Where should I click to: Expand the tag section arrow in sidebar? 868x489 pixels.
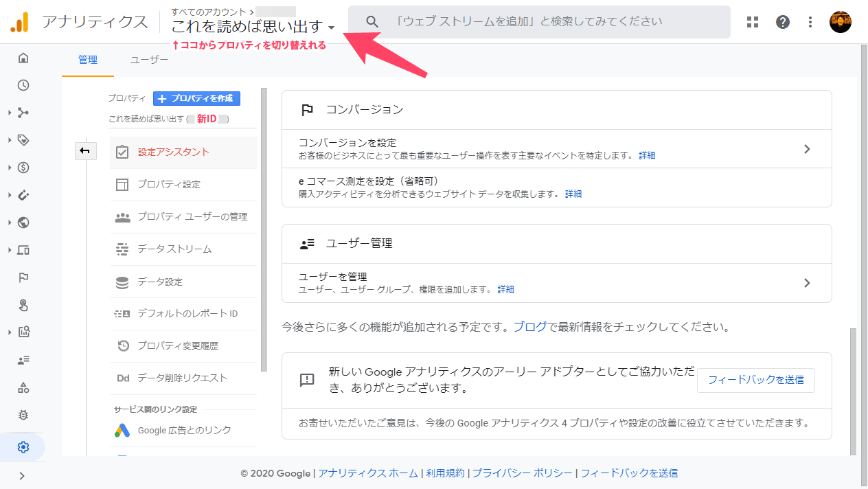pos(10,140)
